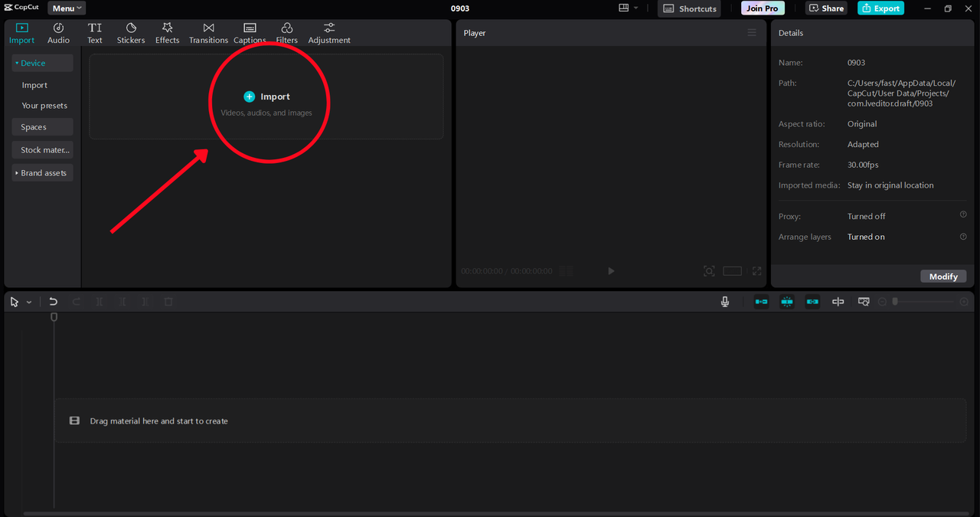The height and width of the screenshot is (517, 980).
Task: Toggle clip linkage
Action: pos(812,302)
